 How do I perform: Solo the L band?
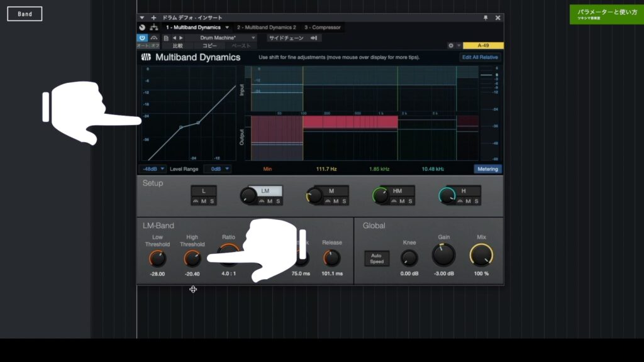click(212, 201)
